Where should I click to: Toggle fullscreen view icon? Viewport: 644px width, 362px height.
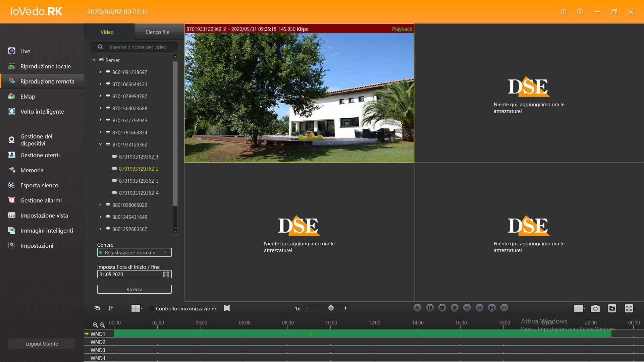click(629, 308)
